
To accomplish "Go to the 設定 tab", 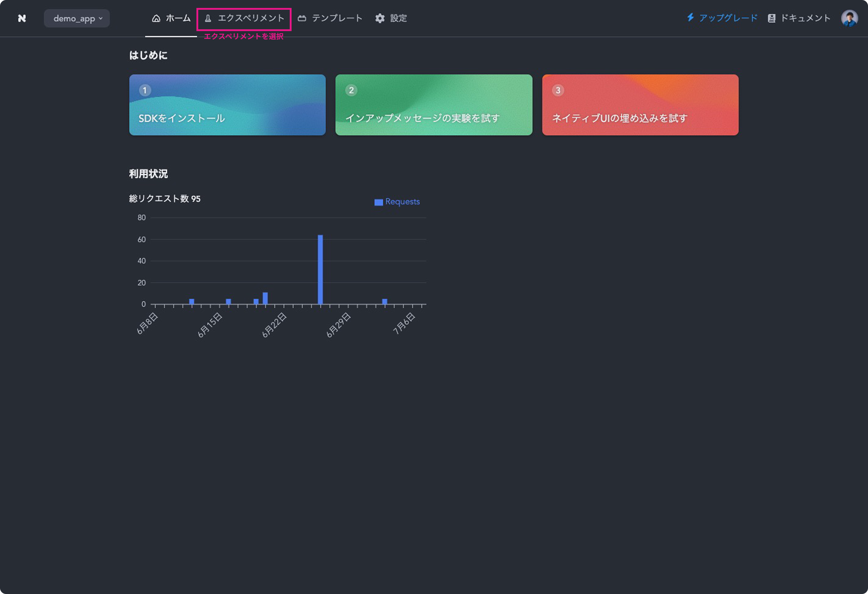I will 398,18.
